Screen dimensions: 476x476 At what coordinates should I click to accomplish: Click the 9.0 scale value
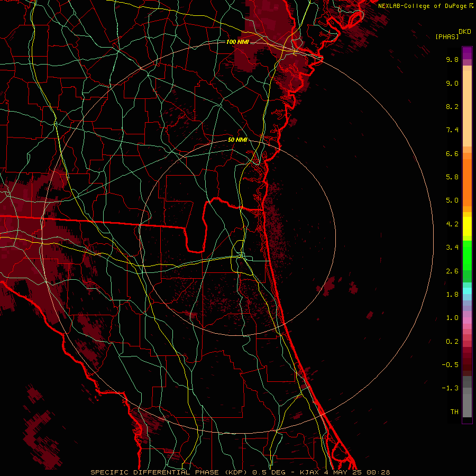452,83
